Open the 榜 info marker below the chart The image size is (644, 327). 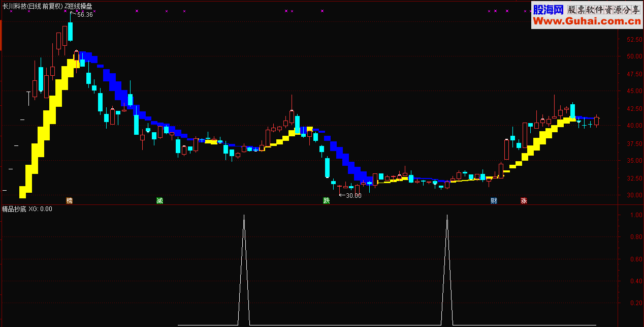pos(70,200)
